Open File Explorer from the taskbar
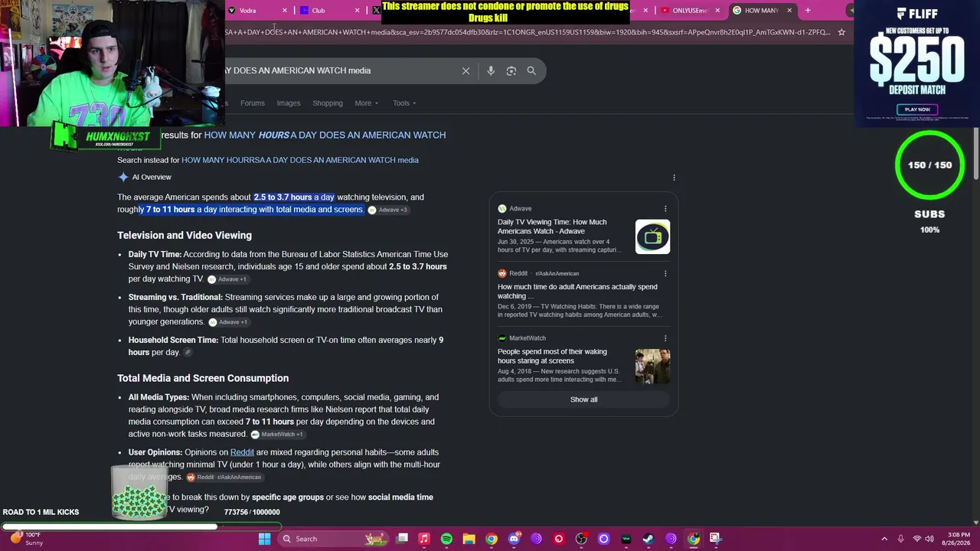 point(469,539)
